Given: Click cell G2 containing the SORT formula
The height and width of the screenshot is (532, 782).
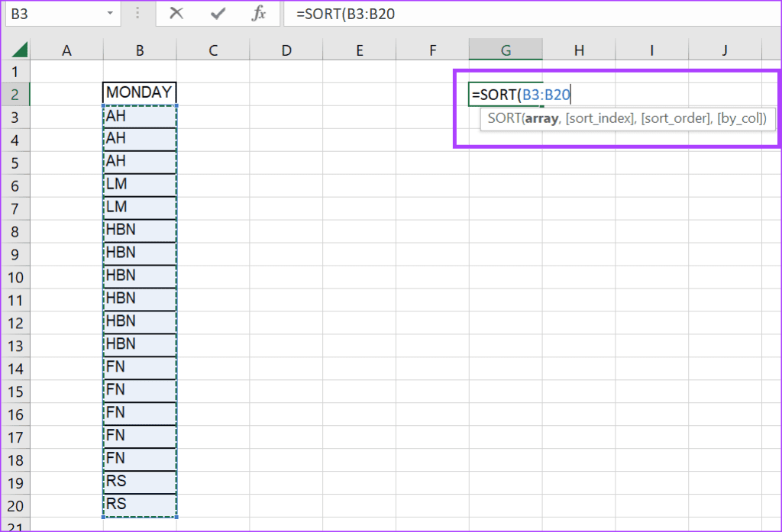Looking at the screenshot, I should (x=506, y=95).
